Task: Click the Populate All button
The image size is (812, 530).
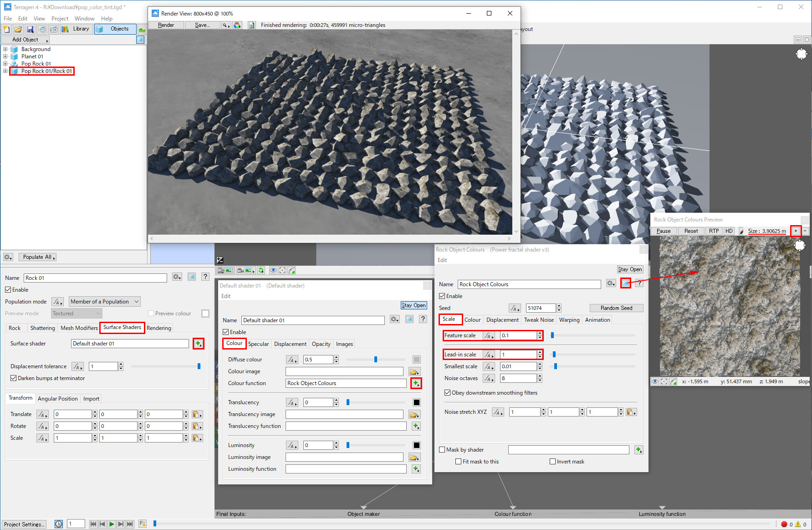Action: pyautogui.click(x=37, y=257)
